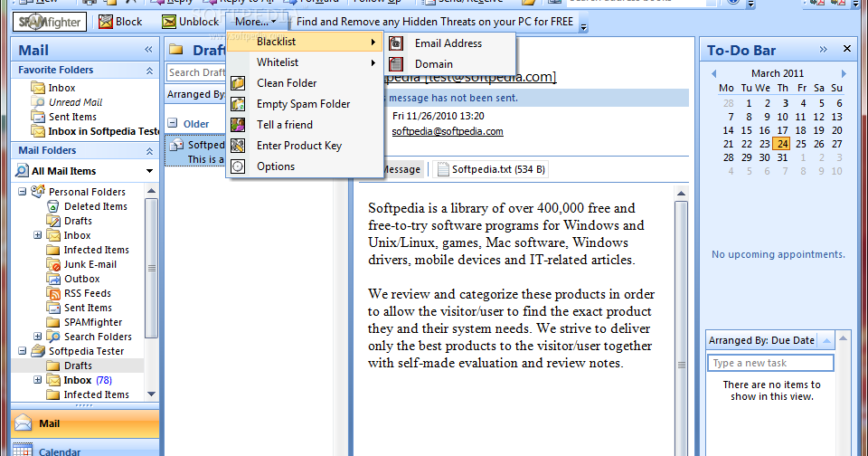Open Inbox in Favorite Folders

[x=61, y=88]
